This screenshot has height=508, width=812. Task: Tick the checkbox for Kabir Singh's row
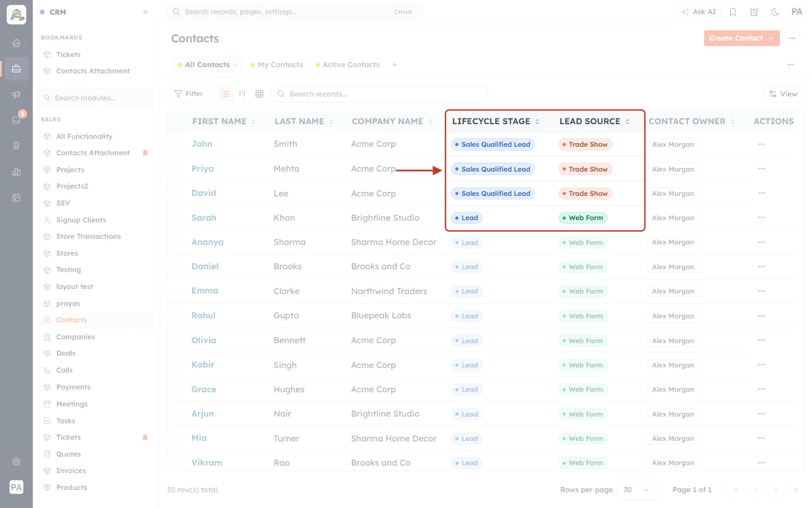[x=176, y=365]
